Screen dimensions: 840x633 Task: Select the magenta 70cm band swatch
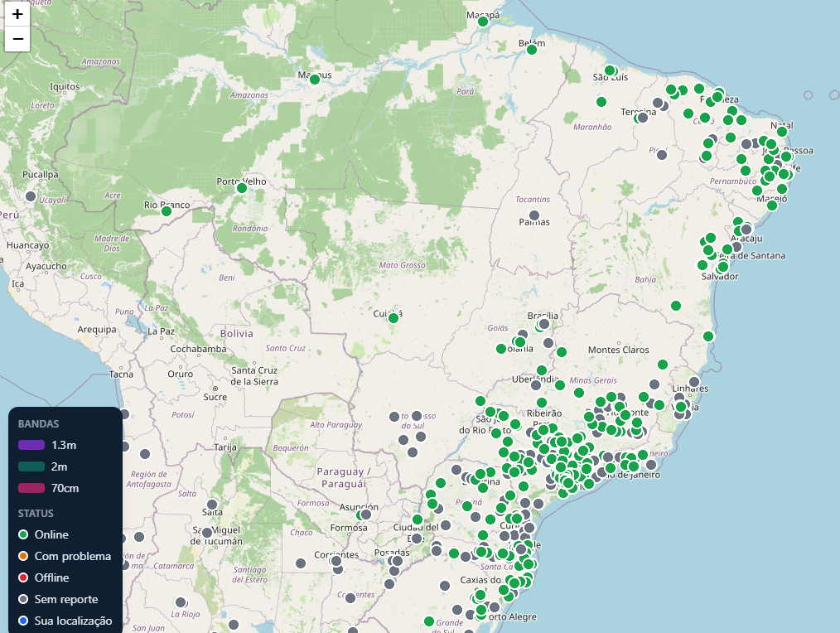pyautogui.click(x=31, y=488)
